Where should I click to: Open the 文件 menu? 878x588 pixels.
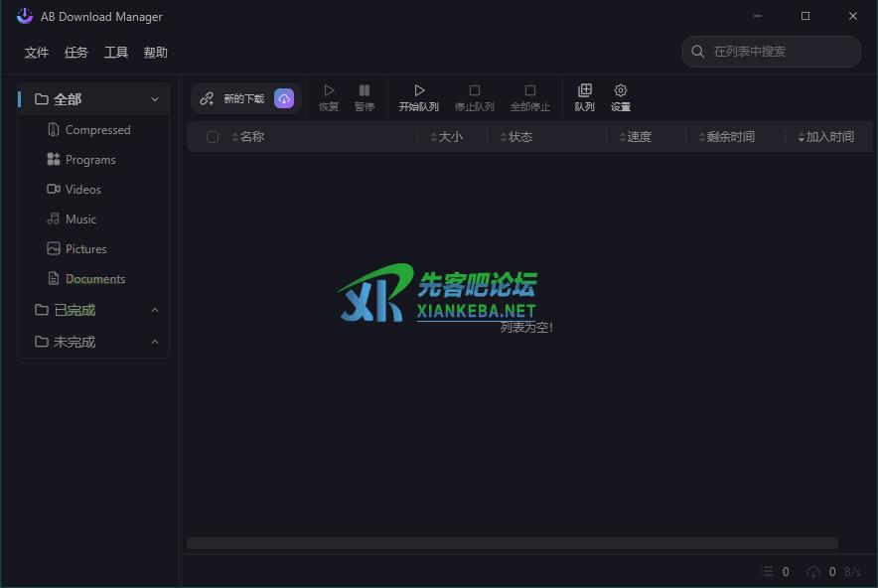coord(37,53)
